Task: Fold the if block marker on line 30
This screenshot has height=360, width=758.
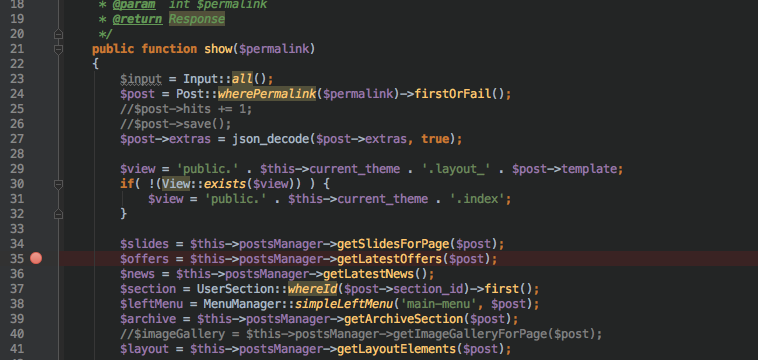Action: click(x=58, y=184)
